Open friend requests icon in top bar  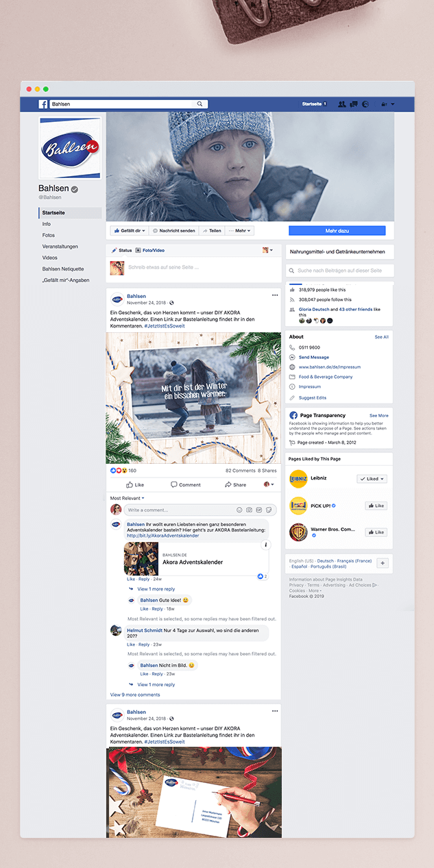(342, 104)
